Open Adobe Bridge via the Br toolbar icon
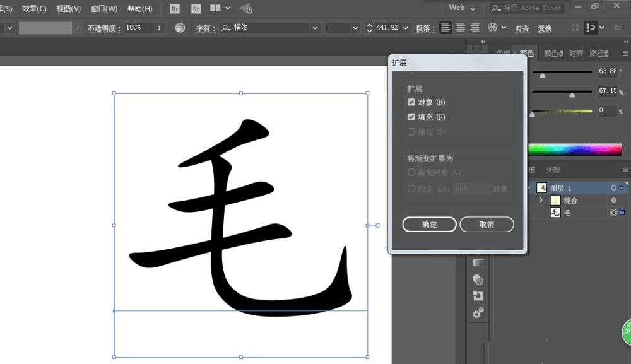631x364 pixels. click(x=174, y=9)
